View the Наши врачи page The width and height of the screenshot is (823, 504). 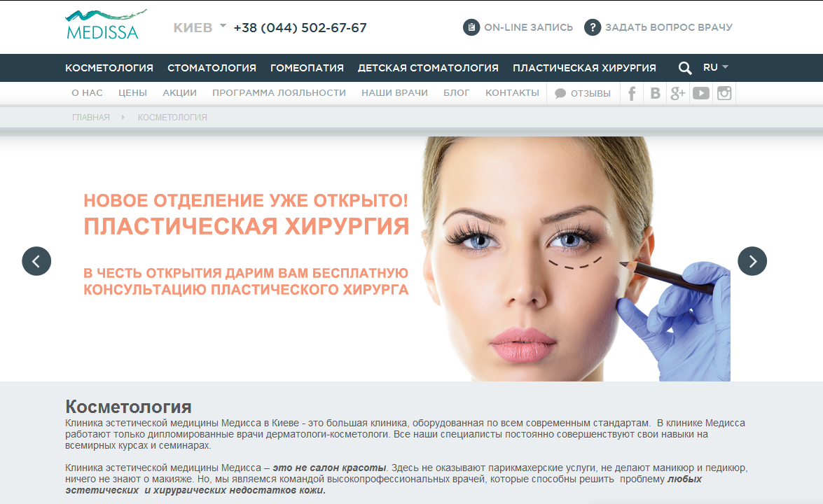[395, 93]
